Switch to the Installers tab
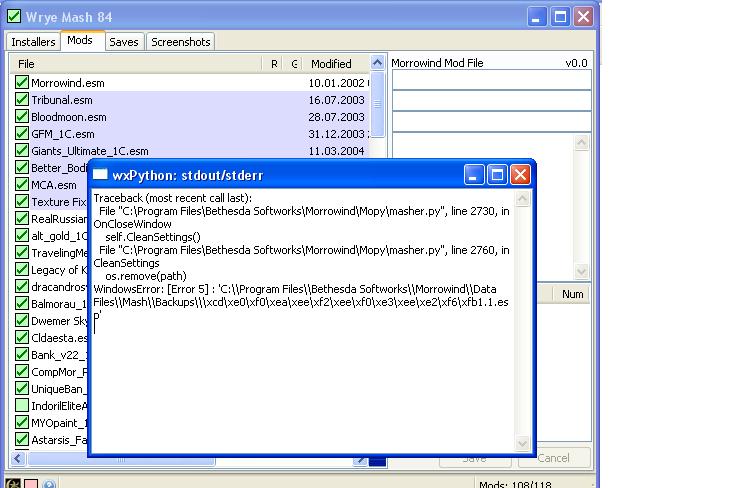745x488 pixels. click(33, 42)
